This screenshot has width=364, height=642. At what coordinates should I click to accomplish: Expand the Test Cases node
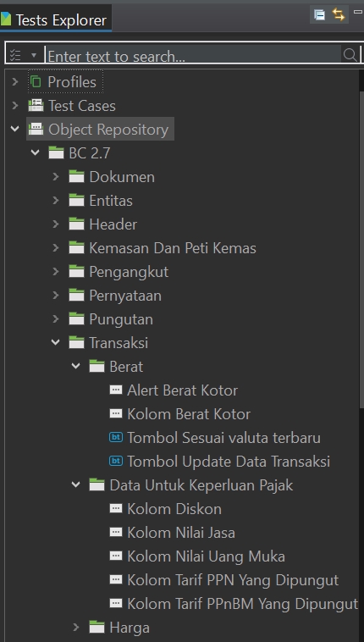point(15,106)
